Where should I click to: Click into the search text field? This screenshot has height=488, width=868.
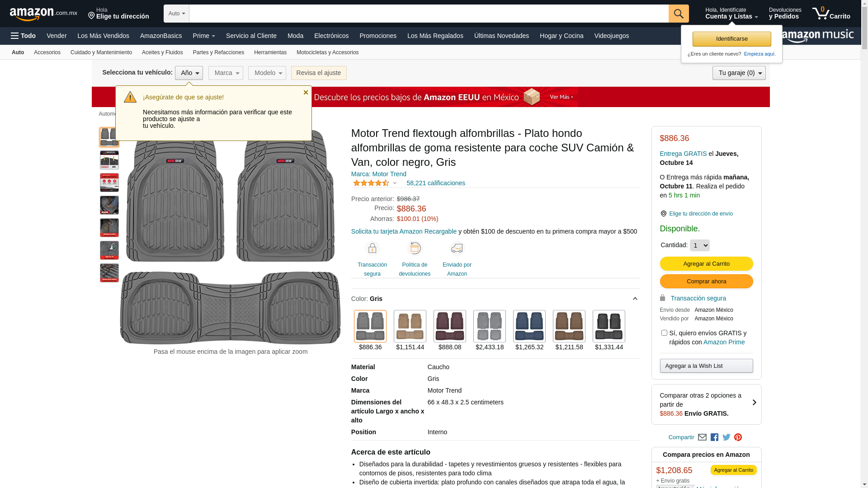pyautogui.click(x=429, y=14)
